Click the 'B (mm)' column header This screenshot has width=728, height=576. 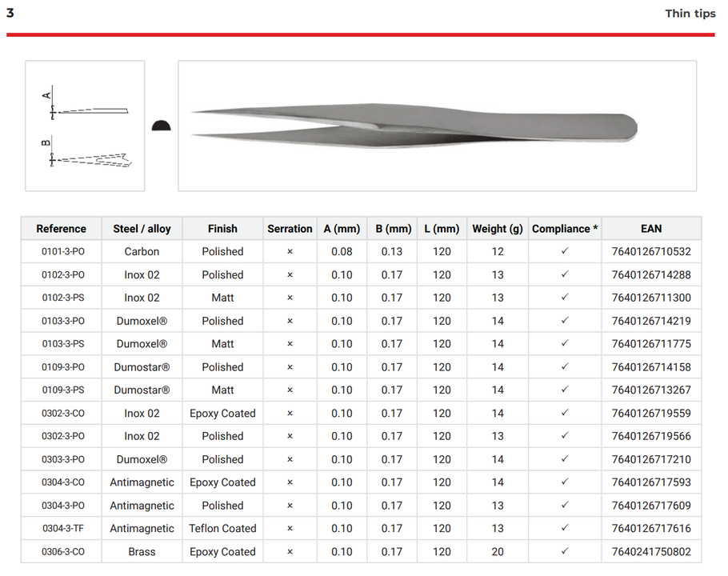click(392, 229)
